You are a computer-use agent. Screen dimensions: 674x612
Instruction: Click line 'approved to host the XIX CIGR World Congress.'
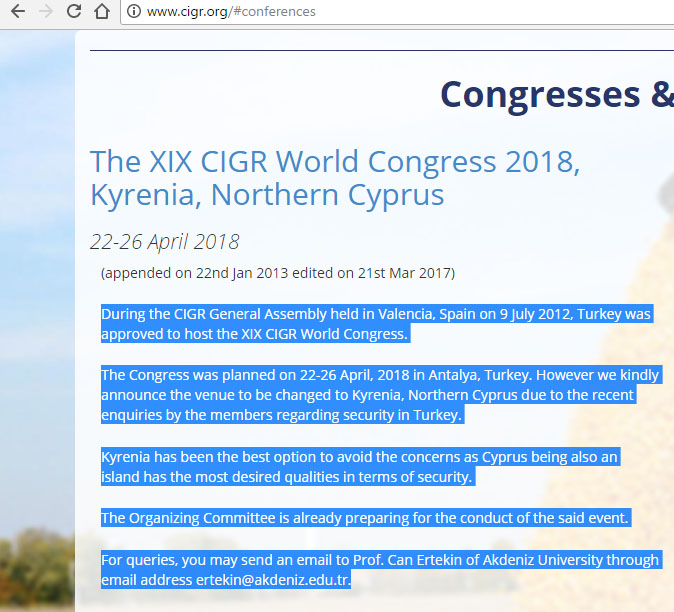pyautogui.click(x=255, y=334)
